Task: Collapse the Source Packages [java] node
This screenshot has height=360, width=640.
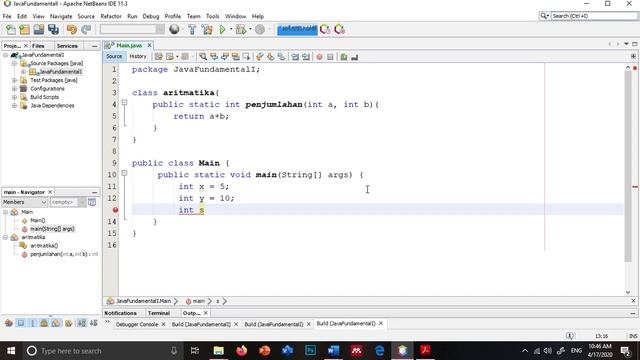Action: click(x=14, y=63)
